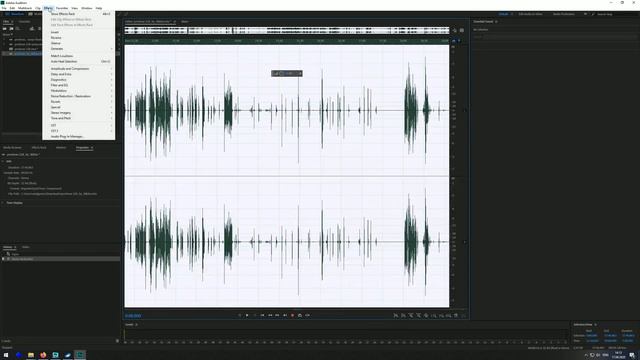Click the timeline ruler above waveform
The image size is (640, 360).
point(287,41)
